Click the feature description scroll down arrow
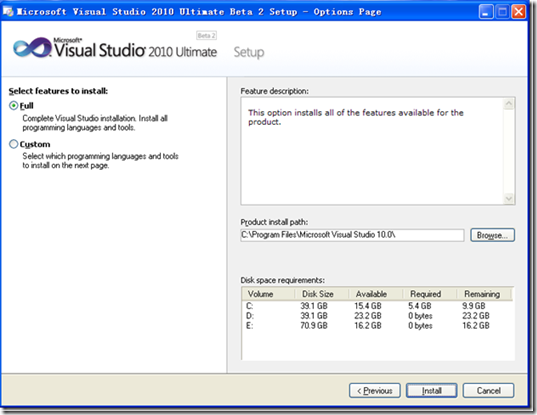The image size is (537, 415). 509,198
